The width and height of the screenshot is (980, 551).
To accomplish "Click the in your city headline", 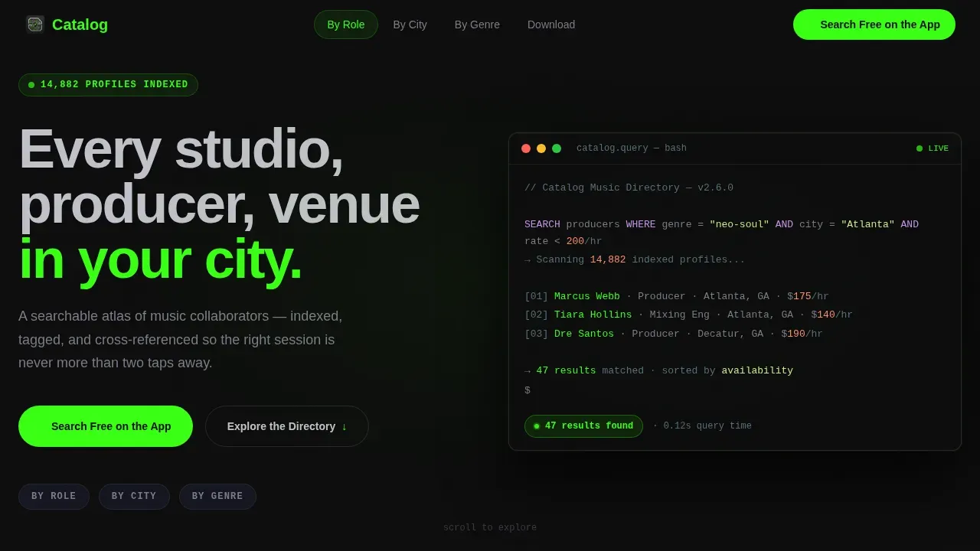I will tap(160, 259).
